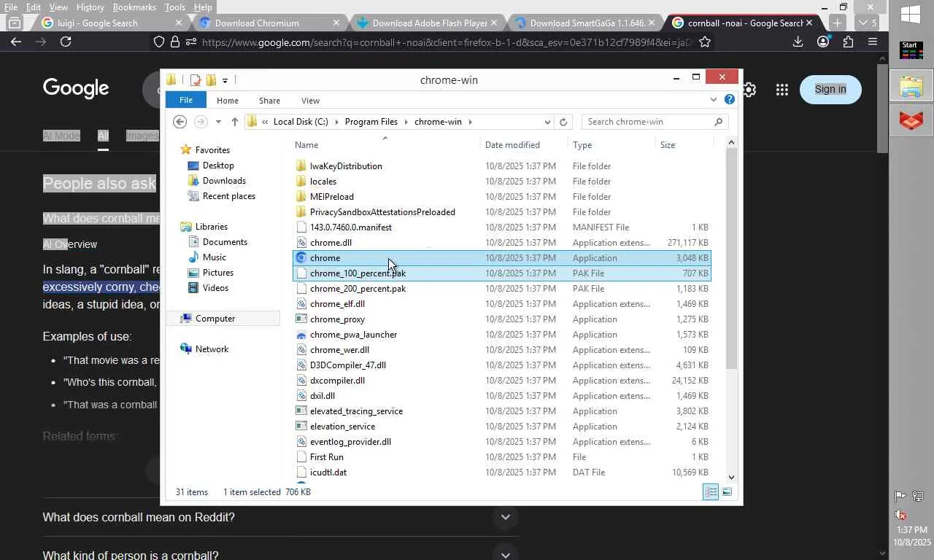Go back in Firefox browser
This screenshot has width=934, height=560.
click(x=16, y=42)
